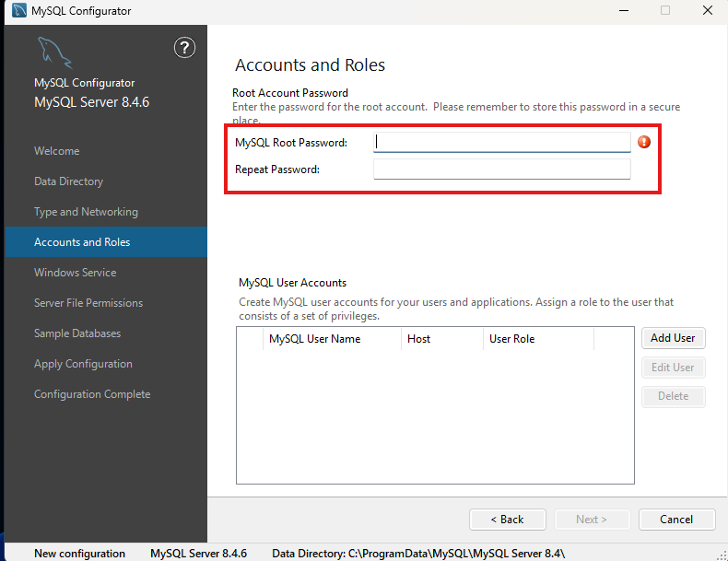Cancel the configuration
This screenshot has width=728, height=561.
[676, 520]
